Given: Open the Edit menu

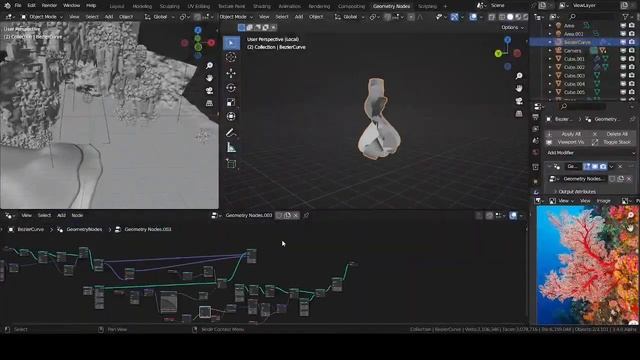Looking at the screenshot, I should point(31,6).
